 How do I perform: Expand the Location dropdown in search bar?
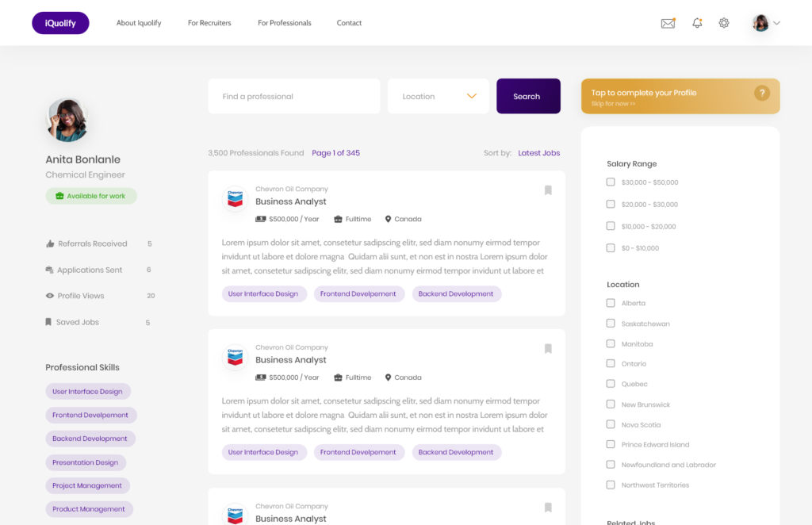coord(471,96)
